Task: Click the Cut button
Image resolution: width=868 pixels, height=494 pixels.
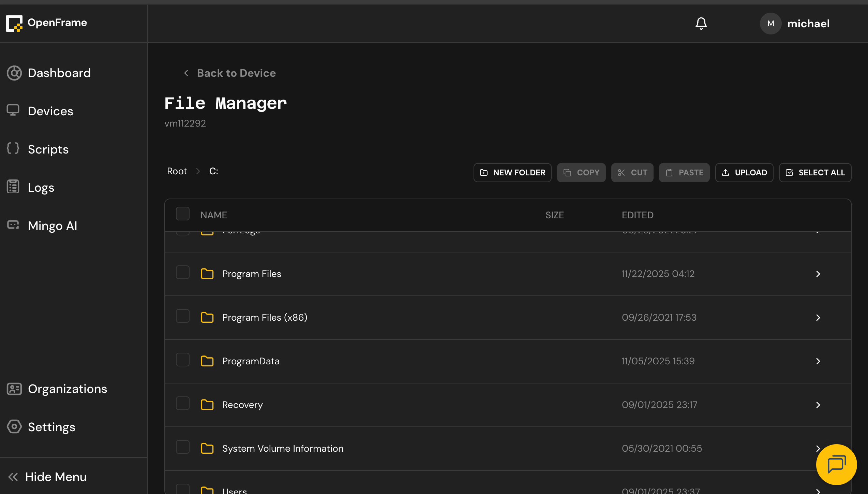Action: (632, 173)
